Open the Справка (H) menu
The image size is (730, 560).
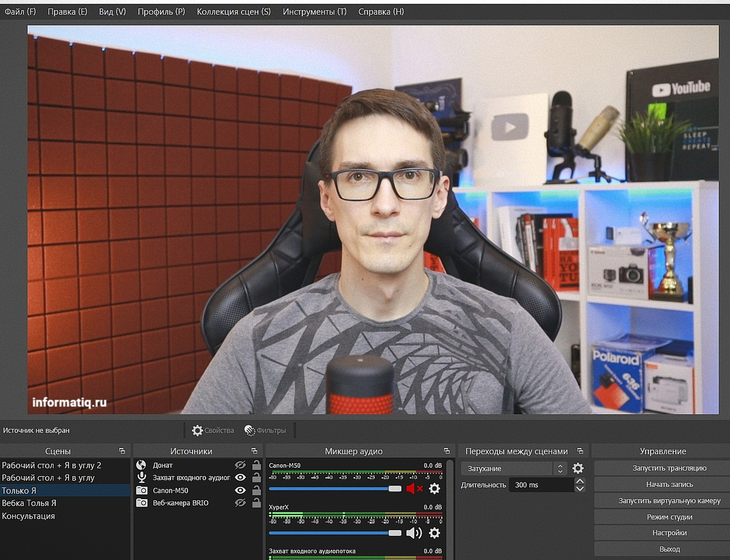pos(381,12)
